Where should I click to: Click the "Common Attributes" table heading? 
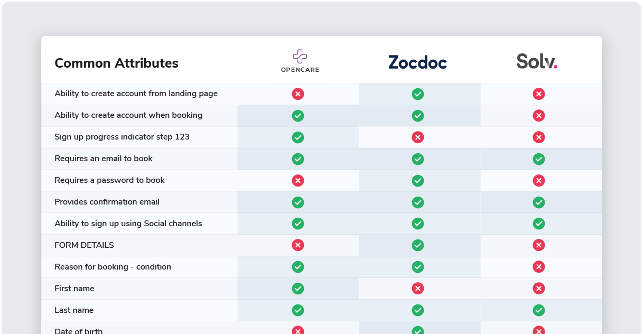coord(116,63)
